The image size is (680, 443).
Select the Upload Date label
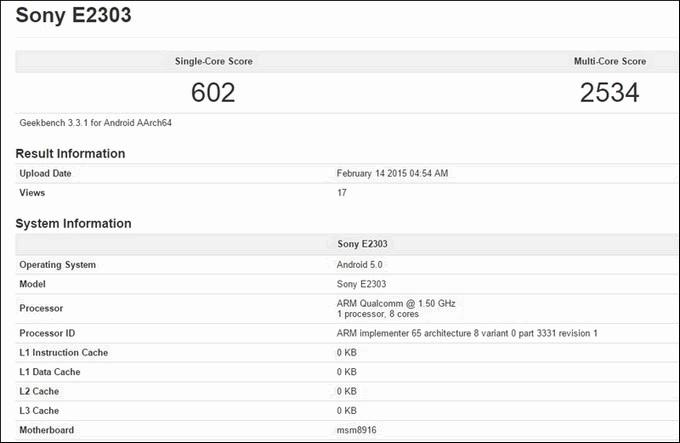tap(45, 173)
